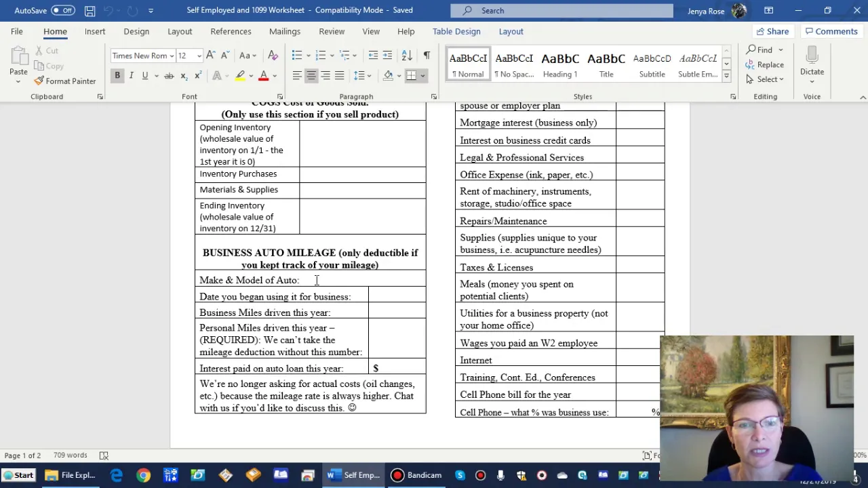868x488 pixels.
Task: Click Numbering list icon
Action: coord(320,55)
